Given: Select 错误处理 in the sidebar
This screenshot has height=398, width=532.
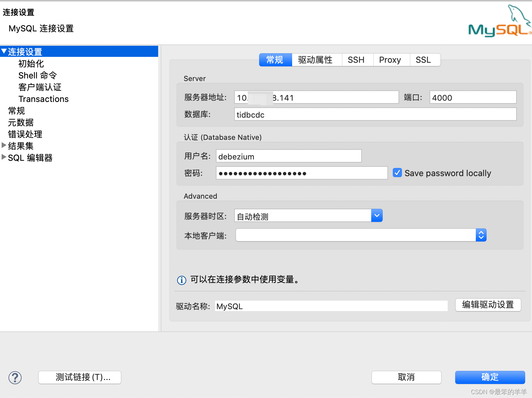Looking at the screenshot, I should 25,134.
